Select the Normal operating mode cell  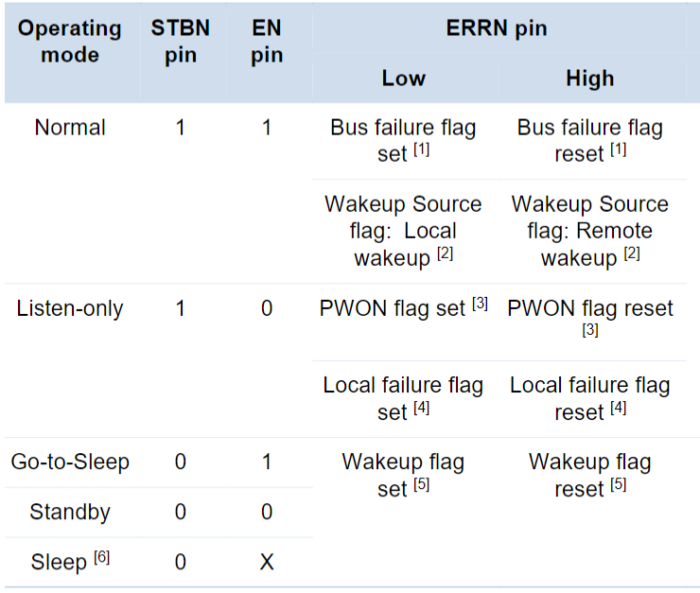click(70, 128)
